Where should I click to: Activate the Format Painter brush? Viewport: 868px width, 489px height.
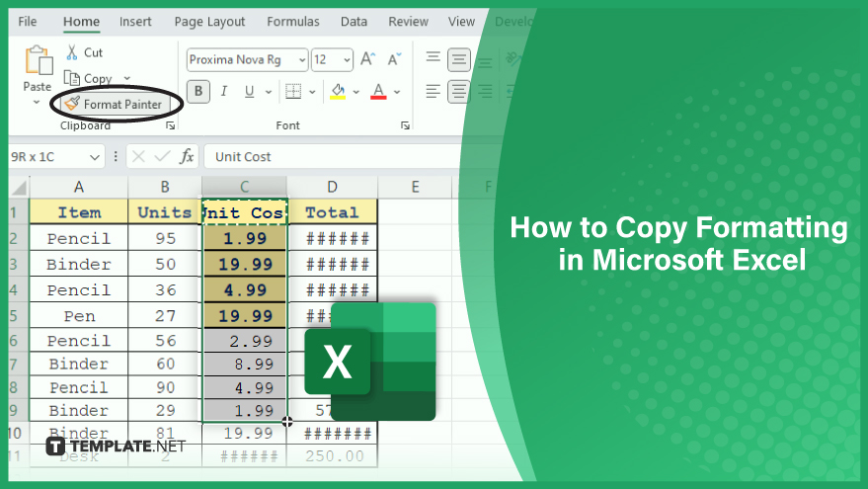coord(116,104)
